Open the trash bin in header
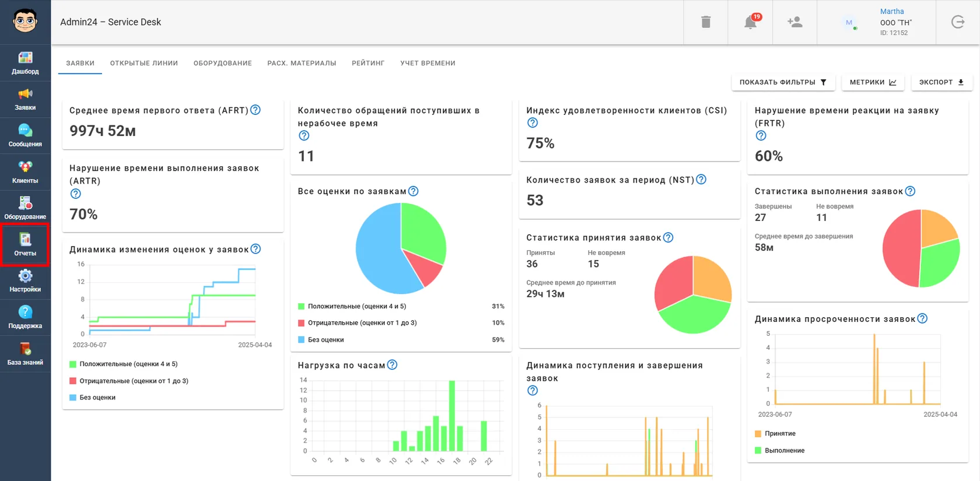 tap(706, 22)
